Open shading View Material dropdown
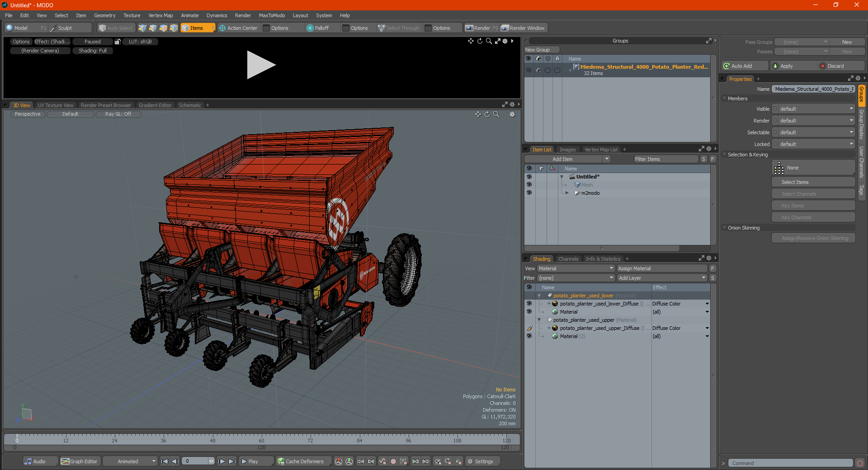This screenshot has width=868, height=470. click(x=576, y=268)
